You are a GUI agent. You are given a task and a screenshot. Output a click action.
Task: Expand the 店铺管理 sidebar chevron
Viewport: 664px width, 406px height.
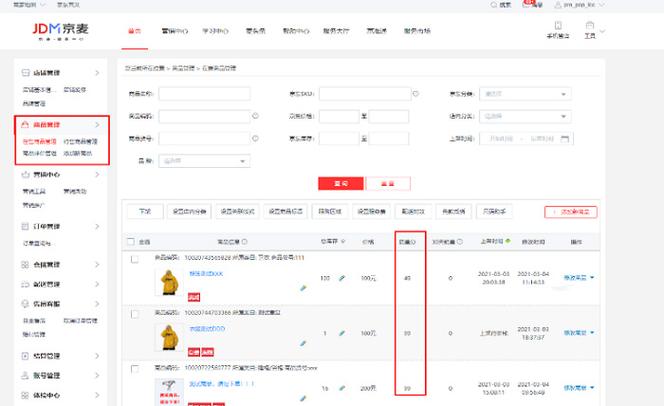(x=97, y=73)
